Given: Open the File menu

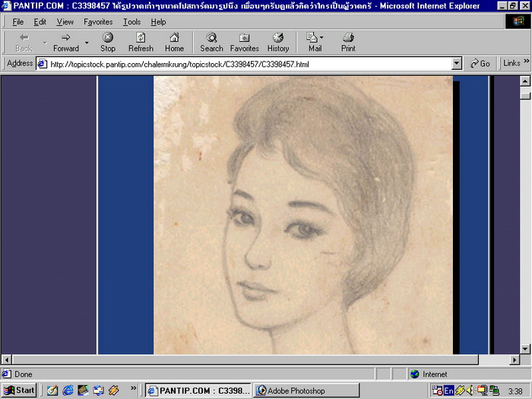Looking at the screenshot, I should 18,22.
